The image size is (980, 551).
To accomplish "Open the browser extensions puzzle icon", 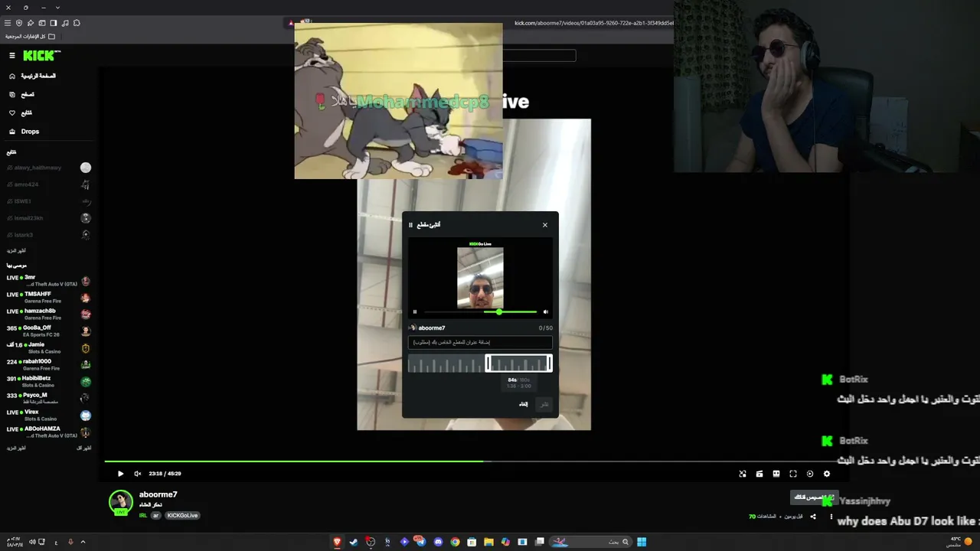I will click(77, 23).
